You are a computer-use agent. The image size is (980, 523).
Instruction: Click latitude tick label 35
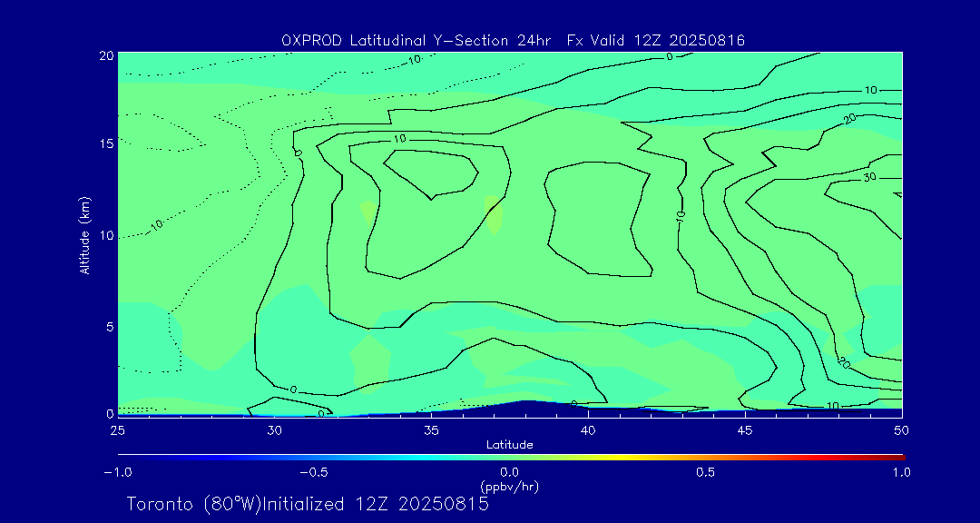431,429
